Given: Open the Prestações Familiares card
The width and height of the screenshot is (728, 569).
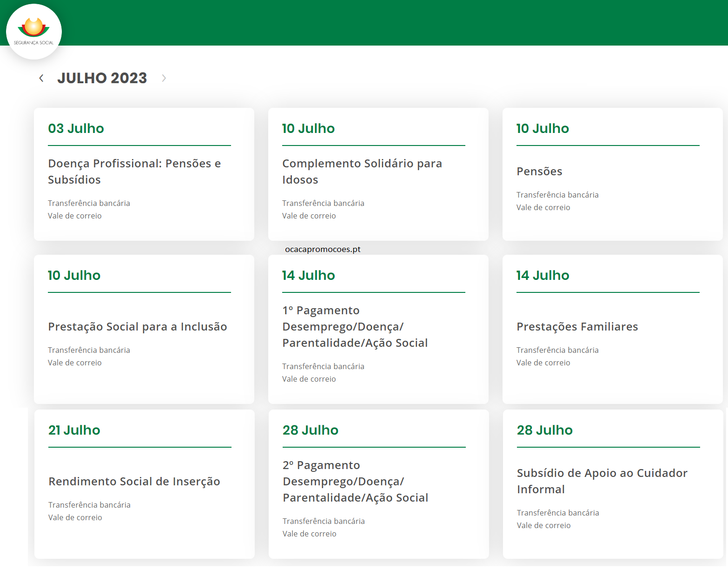Looking at the screenshot, I should pyautogui.click(x=577, y=327).
